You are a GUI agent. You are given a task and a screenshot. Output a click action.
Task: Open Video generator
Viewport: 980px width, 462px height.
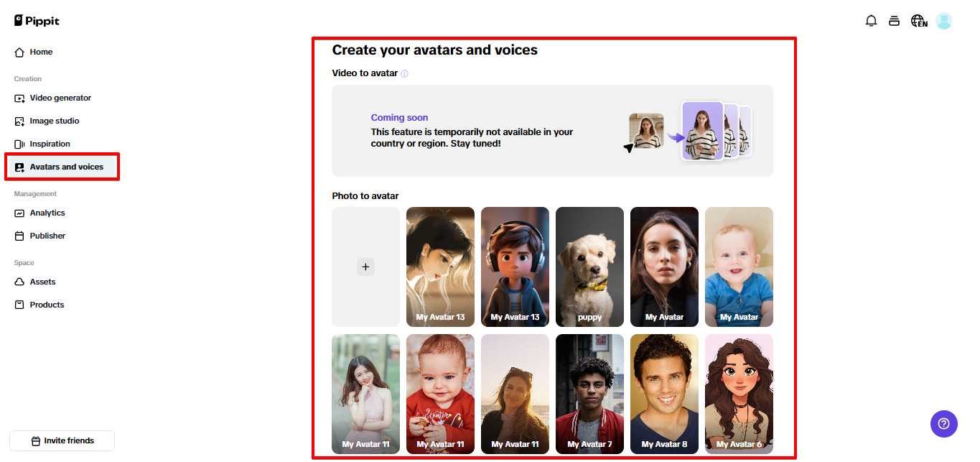pyautogui.click(x=60, y=98)
